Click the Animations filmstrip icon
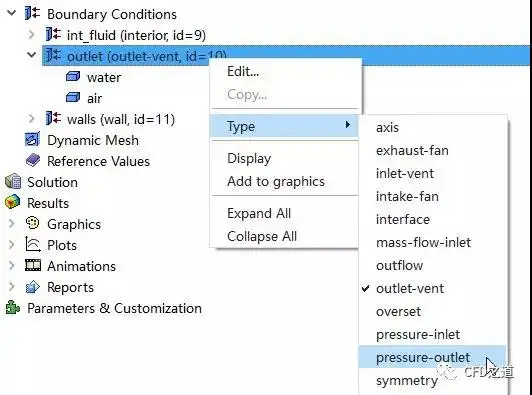 (33, 265)
